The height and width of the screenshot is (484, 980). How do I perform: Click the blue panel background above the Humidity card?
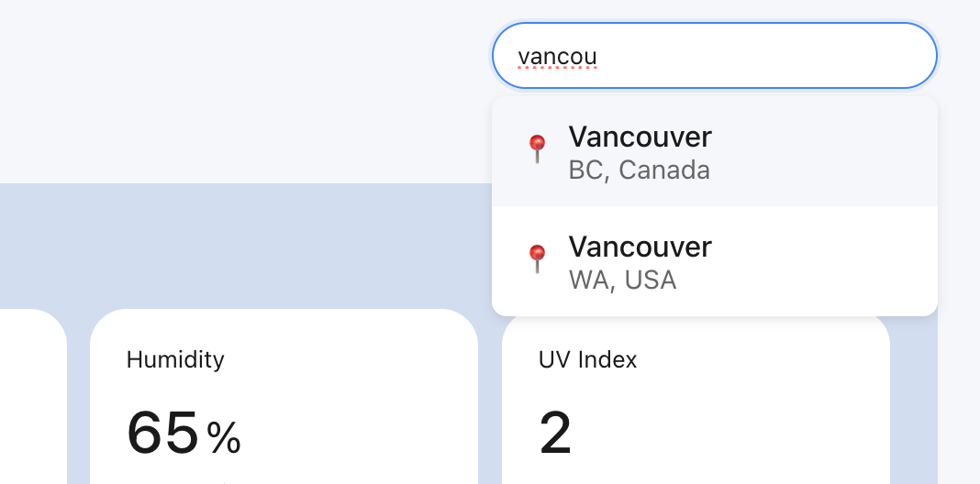pyautogui.click(x=250, y=246)
